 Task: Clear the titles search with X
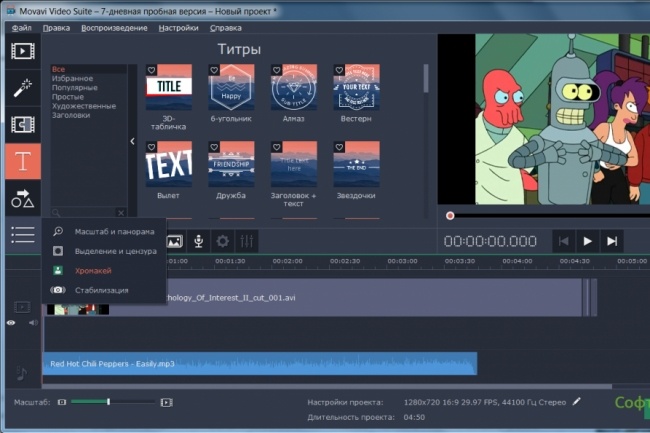tap(121, 213)
